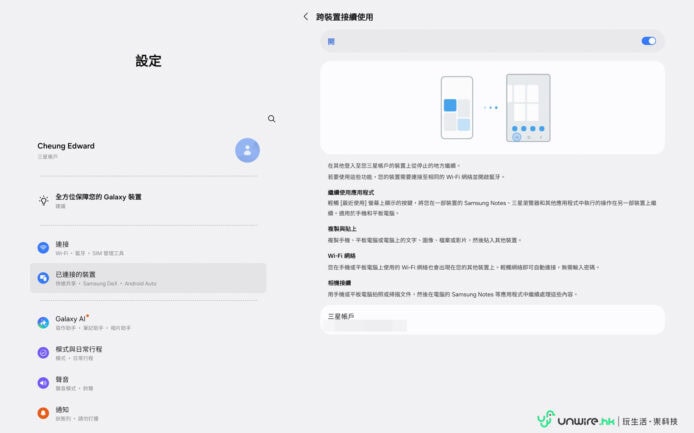
Task: Tap the 已連接的裝置 icon
Action: [43, 278]
